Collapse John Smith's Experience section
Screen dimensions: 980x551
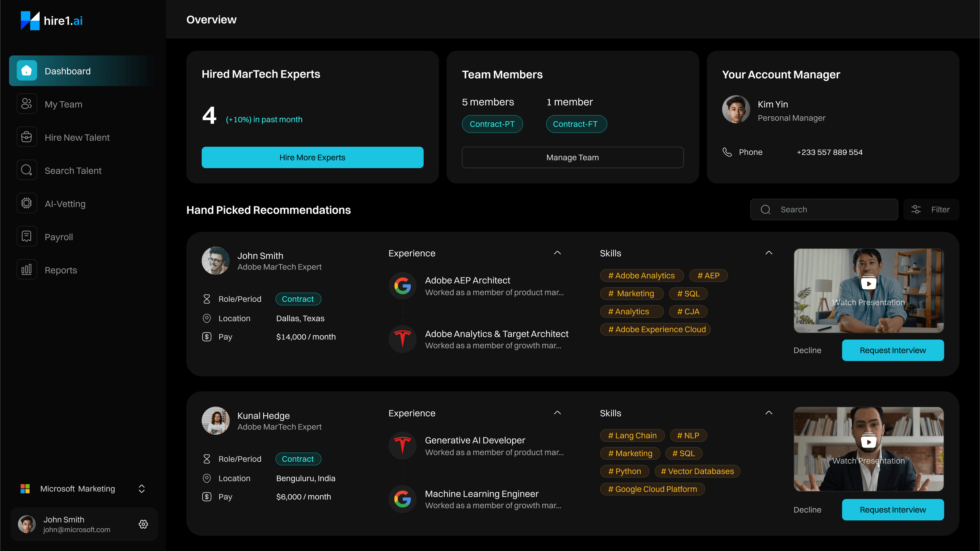[557, 253]
